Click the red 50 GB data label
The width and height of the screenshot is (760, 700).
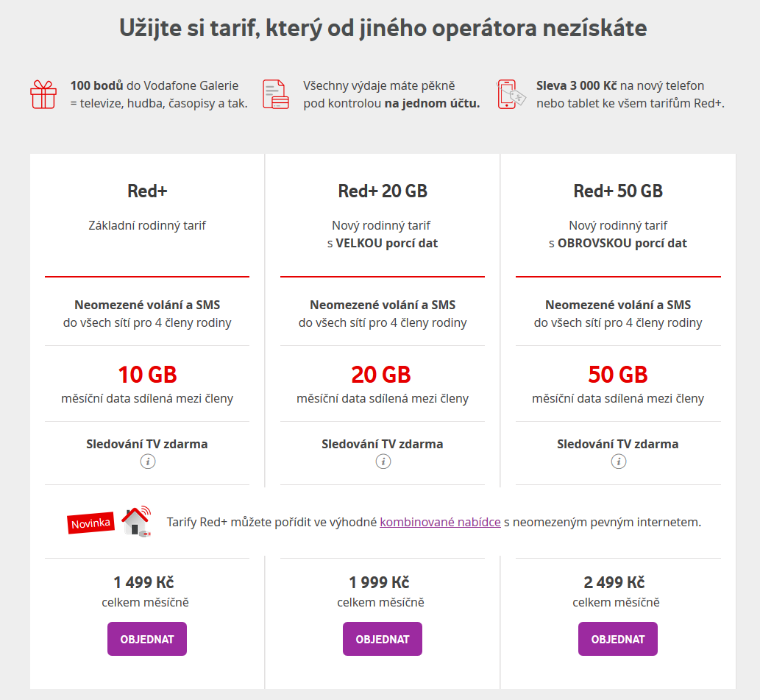tap(617, 374)
